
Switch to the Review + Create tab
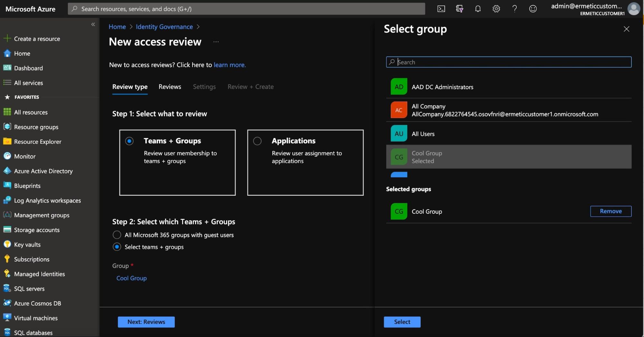click(251, 86)
